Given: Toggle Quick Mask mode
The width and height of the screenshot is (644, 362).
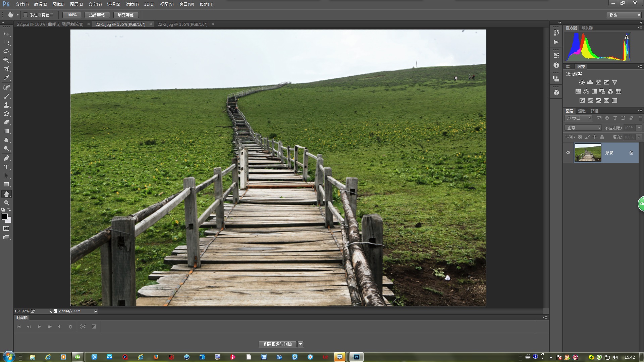Looking at the screenshot, I should (x=6, y=229).
